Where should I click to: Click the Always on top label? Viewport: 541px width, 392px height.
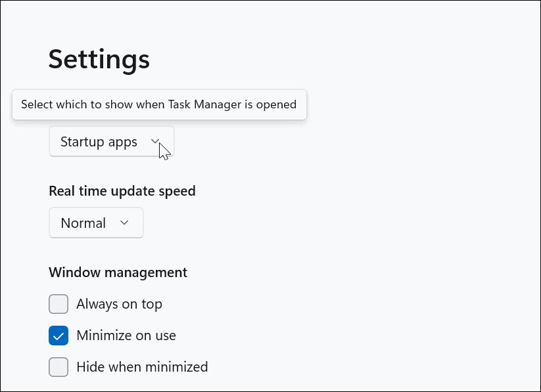(x=119, y=304)
